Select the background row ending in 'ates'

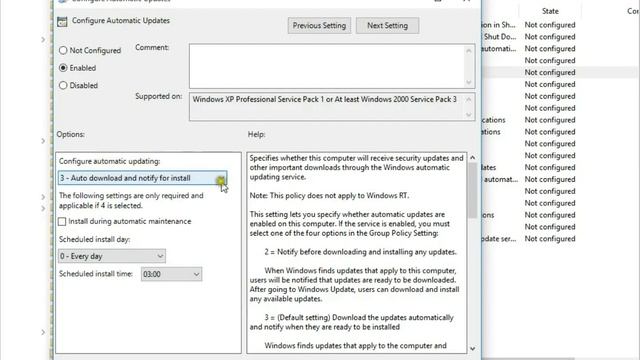[559, 167]
